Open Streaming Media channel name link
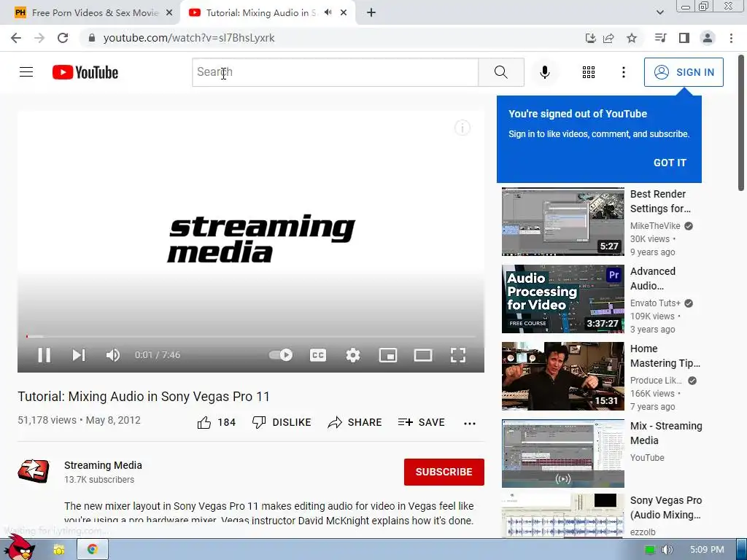747x560 pixels. coord(103,465)
